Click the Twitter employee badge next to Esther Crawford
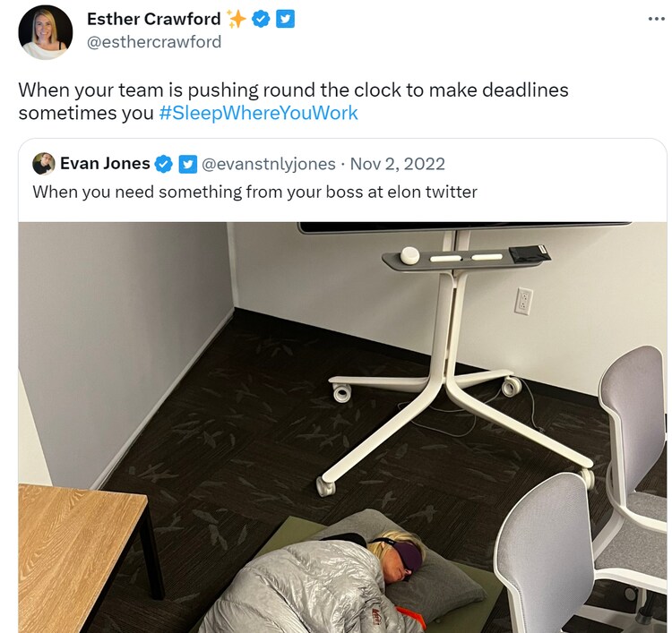This screenshot has height=633, width=672. pyautogui.click(x=285, y=20)
